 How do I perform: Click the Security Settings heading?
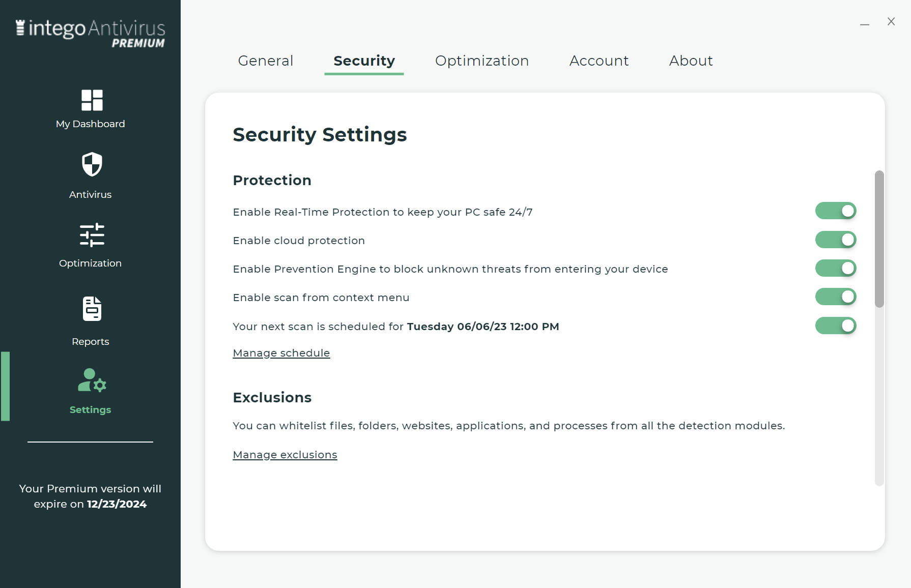(x=320, y=135)
